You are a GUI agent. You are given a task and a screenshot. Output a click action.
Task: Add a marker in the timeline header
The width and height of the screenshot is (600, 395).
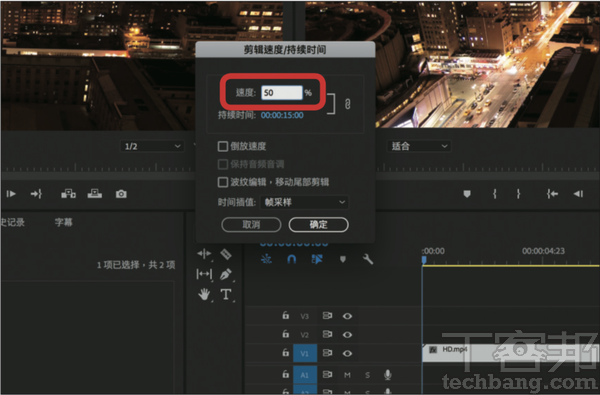pyautogui.click(x=343, y=260)
